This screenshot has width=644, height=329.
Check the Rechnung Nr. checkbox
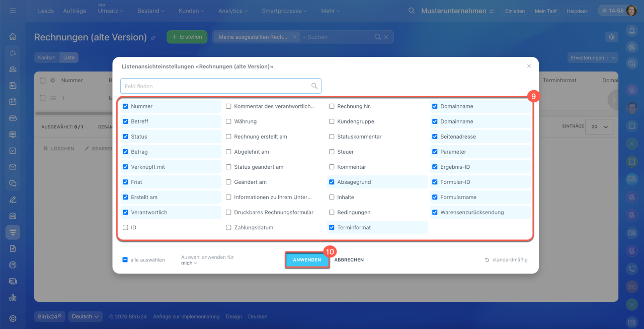[332, 106]
